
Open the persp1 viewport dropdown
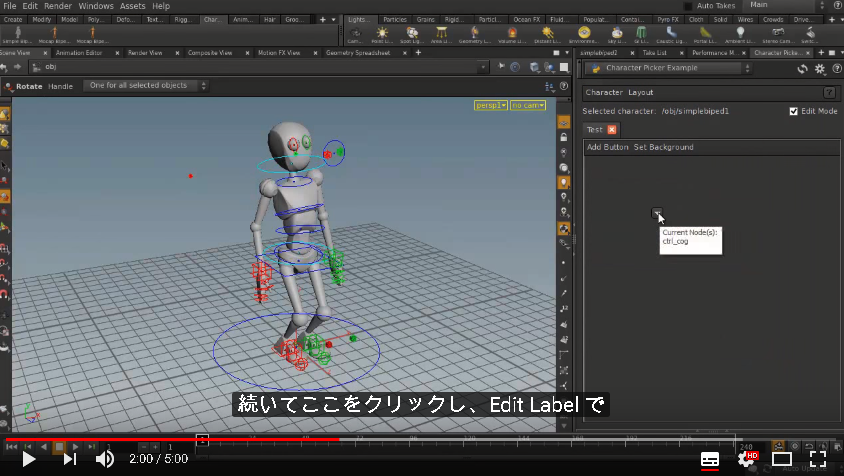(491, 105)
